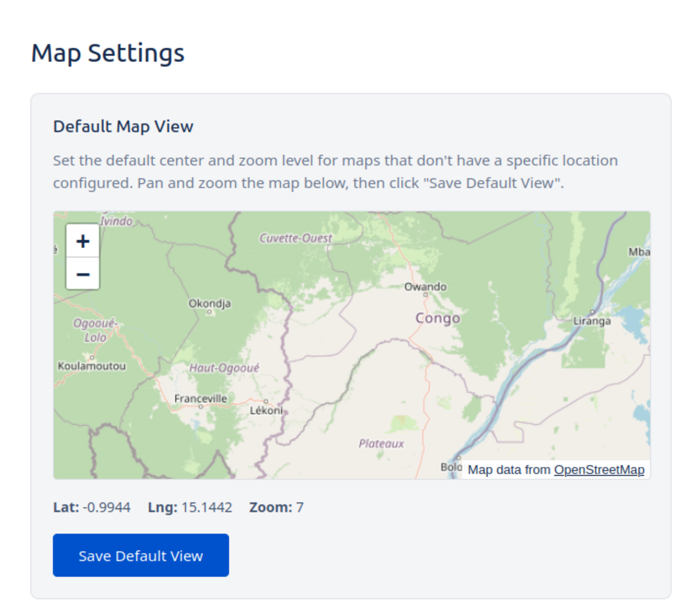Click the map zoom out control
Image resolution: width=700 pixels, height=614 pixels.
(x=82, y=274)
